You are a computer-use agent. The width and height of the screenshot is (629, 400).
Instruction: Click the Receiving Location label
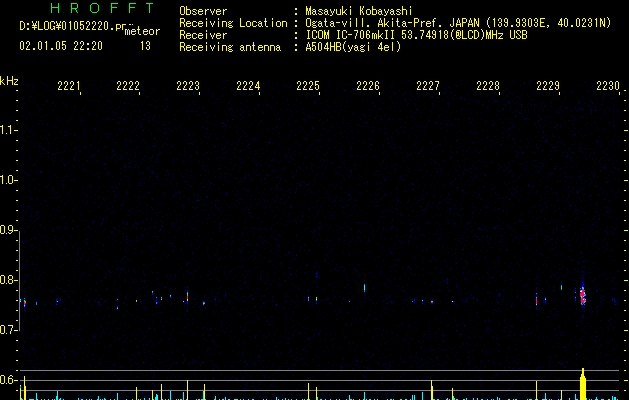(233, 23)
